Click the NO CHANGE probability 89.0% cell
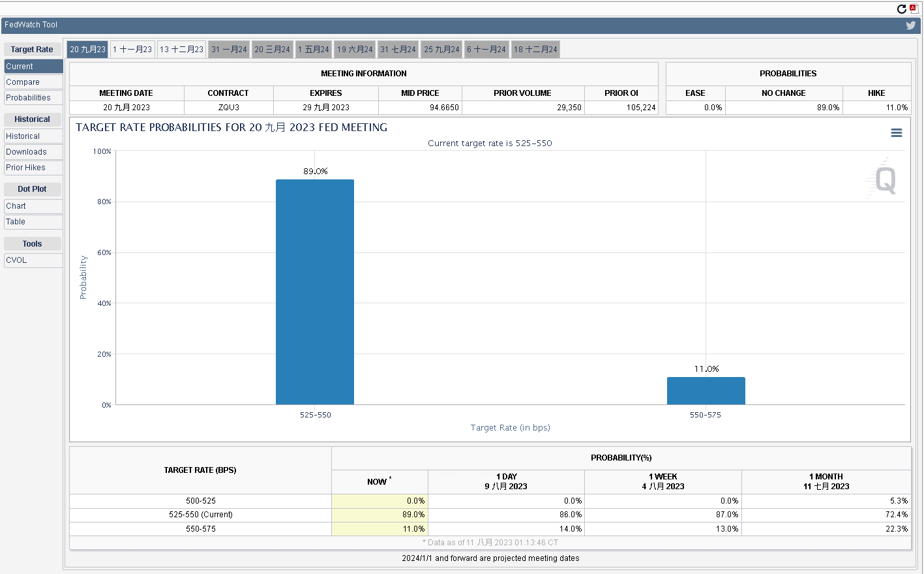Viewport: 924px width, 574px height. coord(784,108)
